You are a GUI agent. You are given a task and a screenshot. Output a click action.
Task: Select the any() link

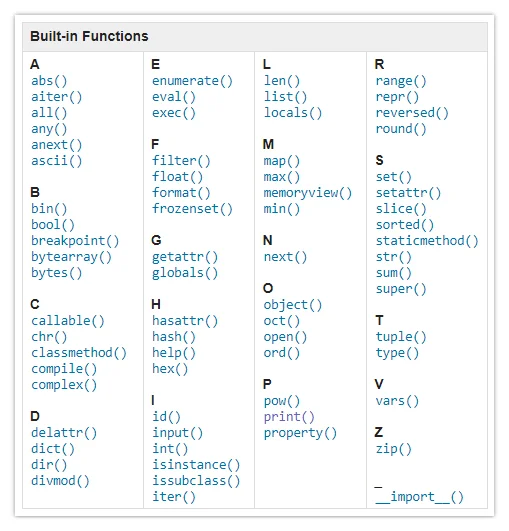(x=49, y=129)
